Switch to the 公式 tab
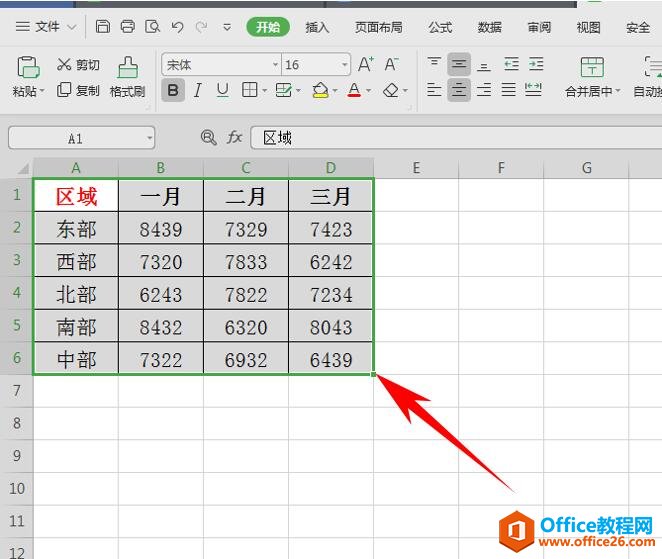This screenshot has height=559, width=662. pos(440,27)
